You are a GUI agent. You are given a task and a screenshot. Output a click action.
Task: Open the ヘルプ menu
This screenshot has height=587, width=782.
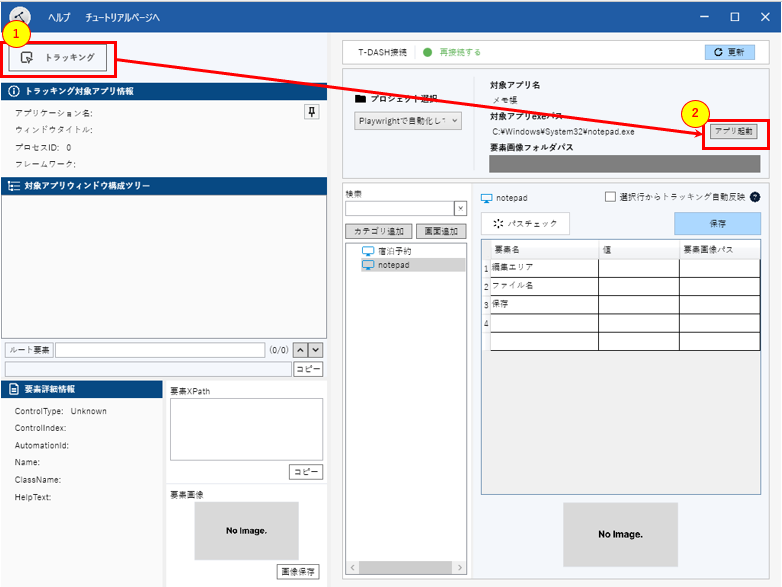59,17
